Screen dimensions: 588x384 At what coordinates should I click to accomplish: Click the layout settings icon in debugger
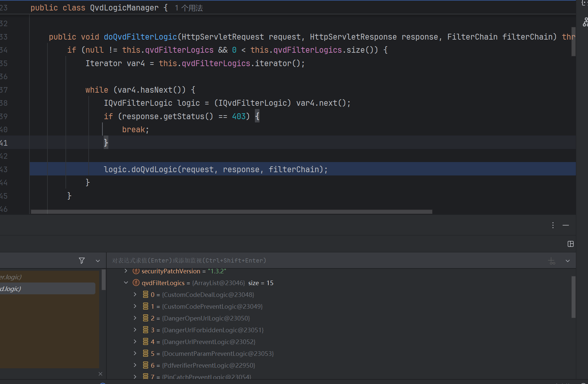570,244
